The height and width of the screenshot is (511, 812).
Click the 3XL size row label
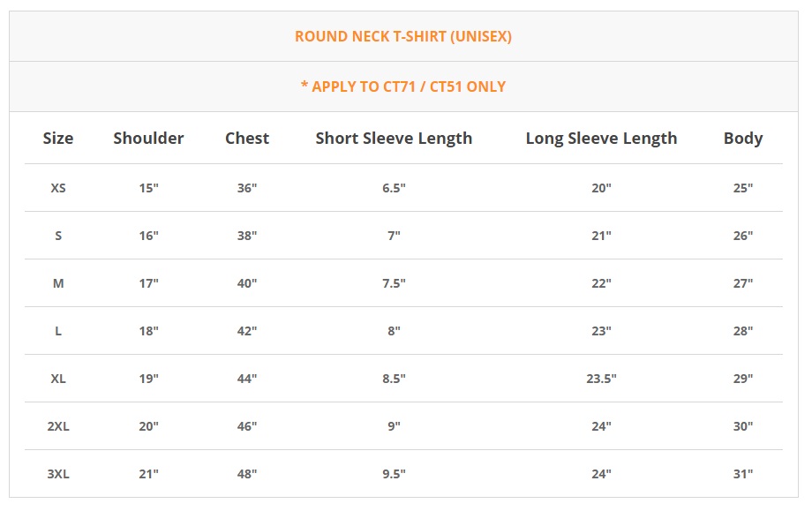click(58, 474)
